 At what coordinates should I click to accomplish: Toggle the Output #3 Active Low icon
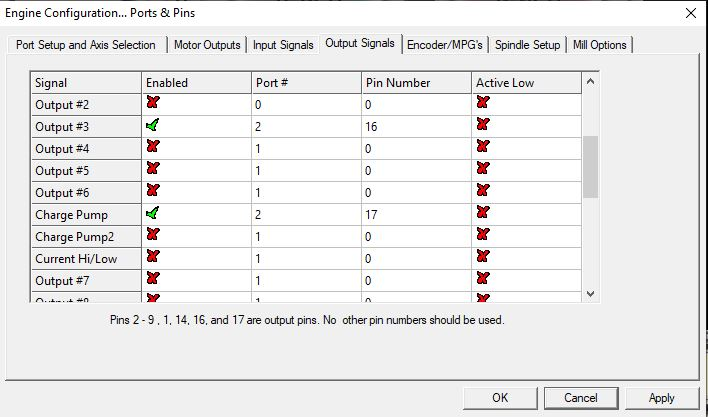pyautogui.click(x=483, y=124)
